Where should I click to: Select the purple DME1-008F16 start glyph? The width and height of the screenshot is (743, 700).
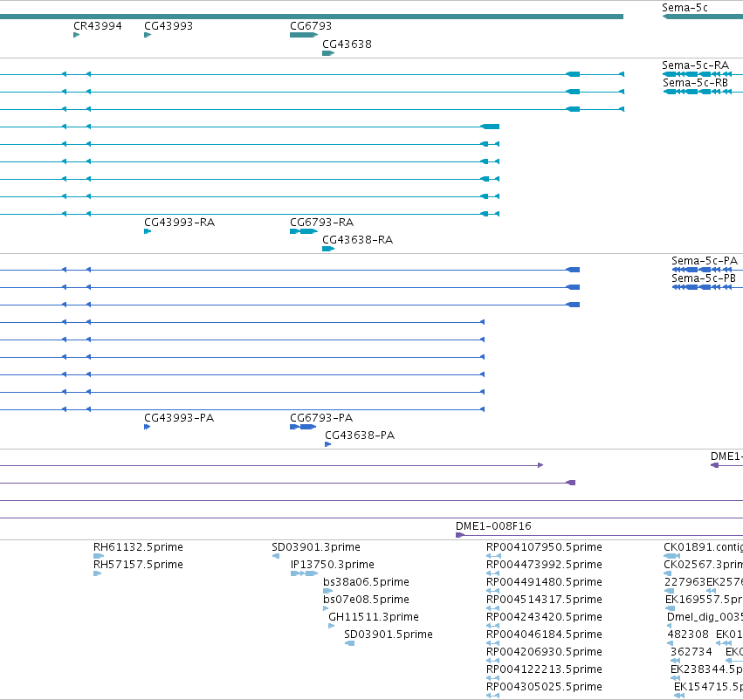[x=459, y=535]
